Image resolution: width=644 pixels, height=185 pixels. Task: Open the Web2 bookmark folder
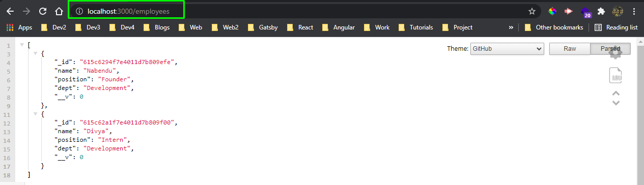pos(225,27)
